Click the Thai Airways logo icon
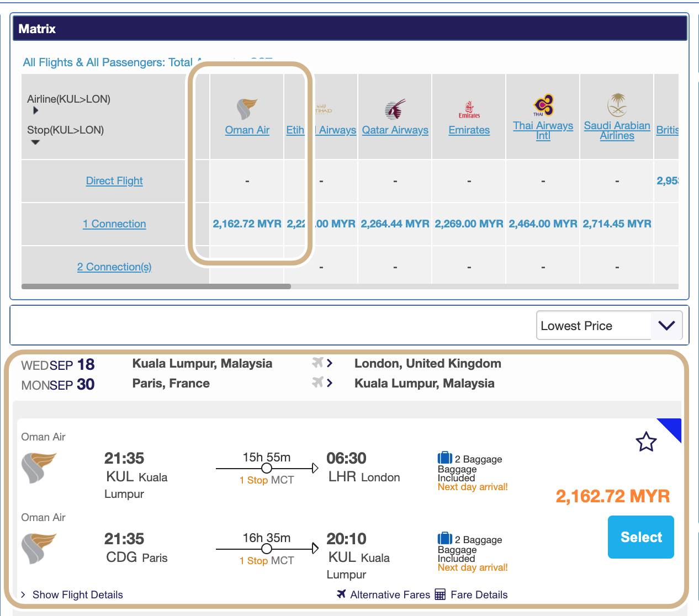 point(543,105)
